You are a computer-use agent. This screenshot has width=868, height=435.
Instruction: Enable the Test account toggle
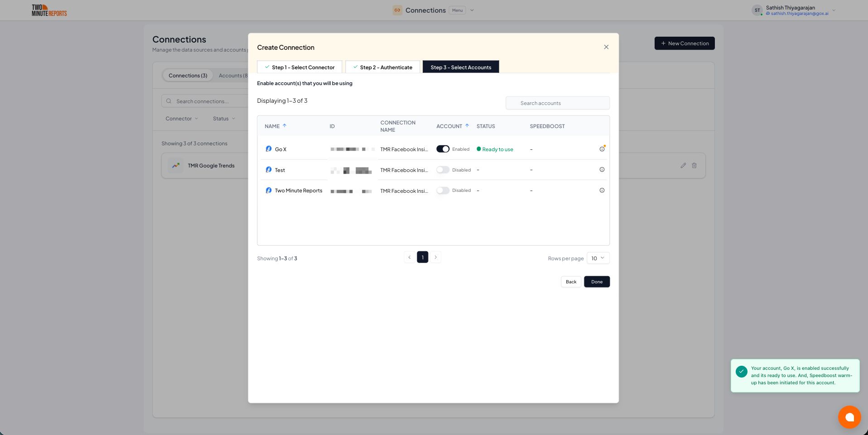(x=443, y=170)
